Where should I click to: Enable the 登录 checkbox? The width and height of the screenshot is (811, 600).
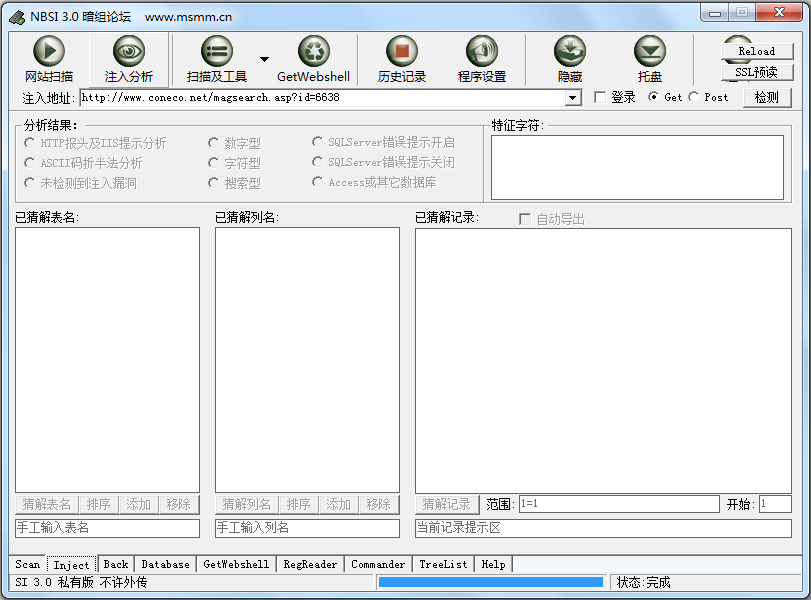click(600, 97)
